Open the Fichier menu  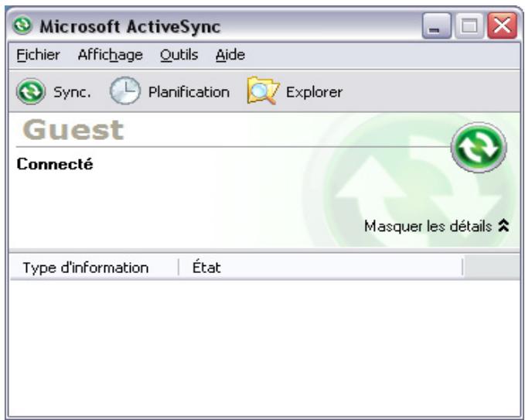[38, 55]
